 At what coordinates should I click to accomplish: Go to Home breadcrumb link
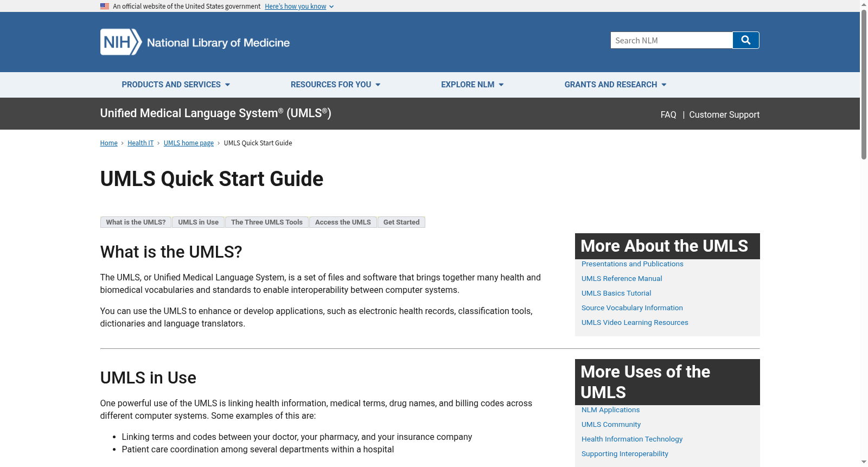[108, 143]
